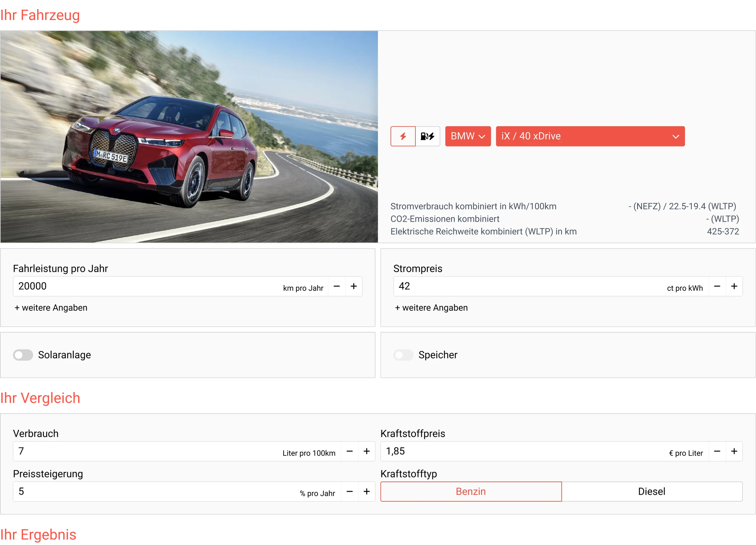Increase Kraftstoffpreis with plus button
Image resolution: width=756 pixels, height=545 pixels.
(734, 451)
